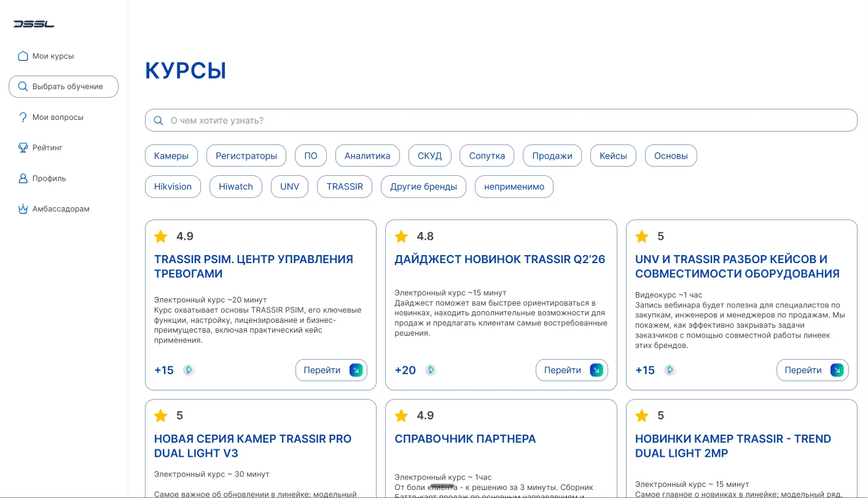
Task: Click the arrow icon on UNV и TRASSIR Перейти
Action: 837,370
